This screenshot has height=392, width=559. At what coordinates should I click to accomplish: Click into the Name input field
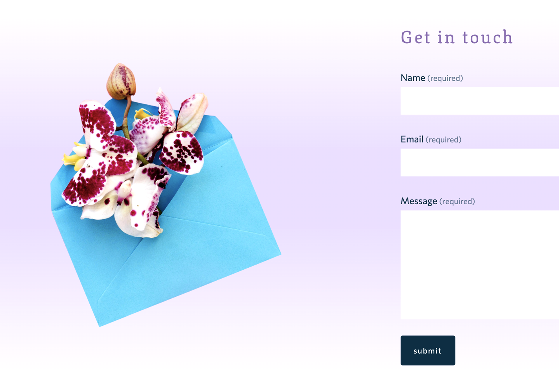480,101
